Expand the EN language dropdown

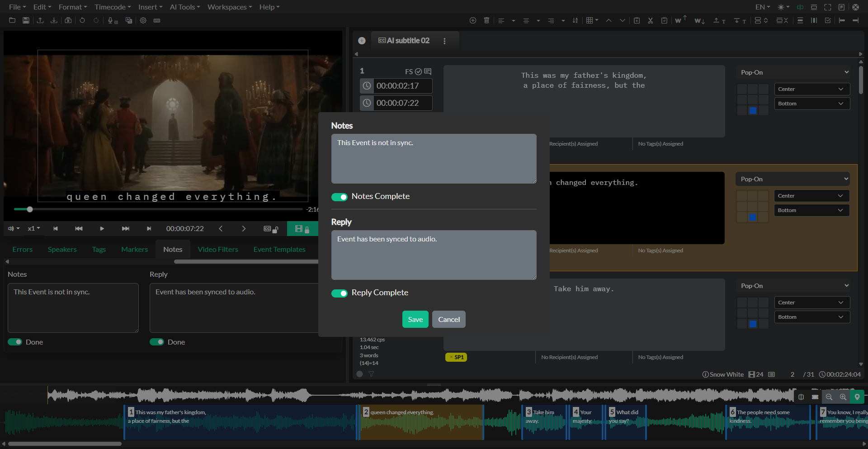click(762, 7)
